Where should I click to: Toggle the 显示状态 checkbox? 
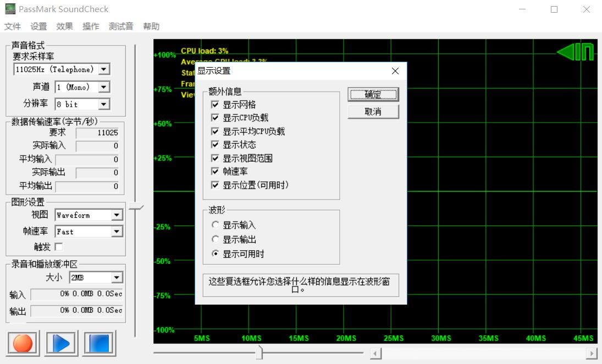point(215,145)
